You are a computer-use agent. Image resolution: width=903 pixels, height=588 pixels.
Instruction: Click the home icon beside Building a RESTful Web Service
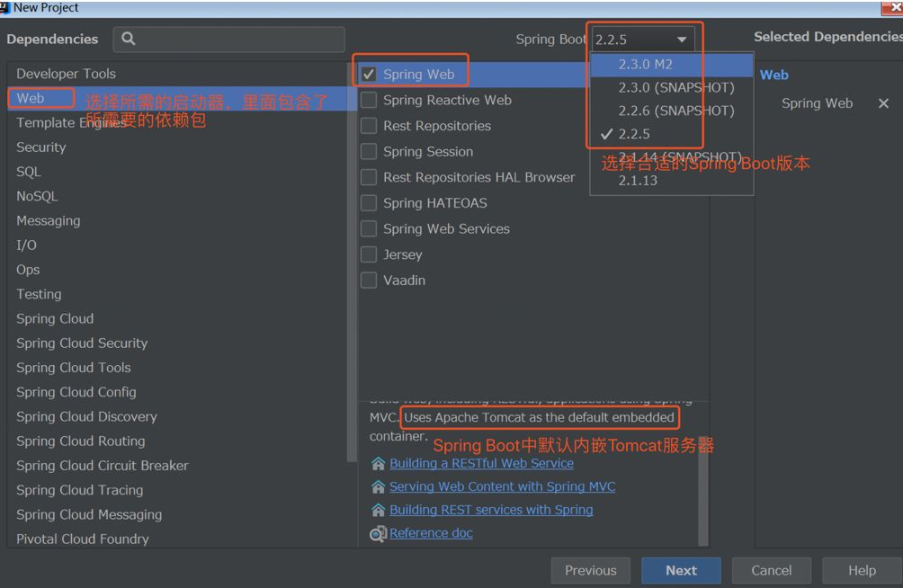[378, 464]
